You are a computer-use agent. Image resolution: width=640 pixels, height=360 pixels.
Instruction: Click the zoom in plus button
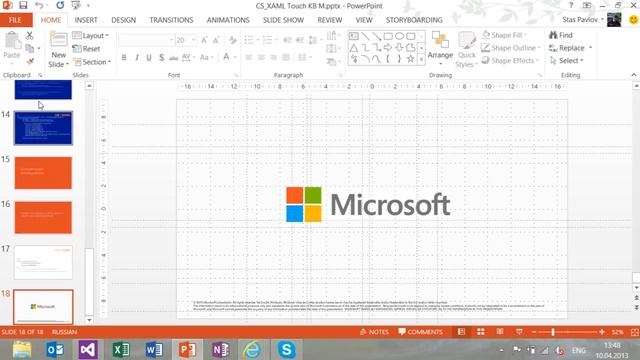coord(602,332)
